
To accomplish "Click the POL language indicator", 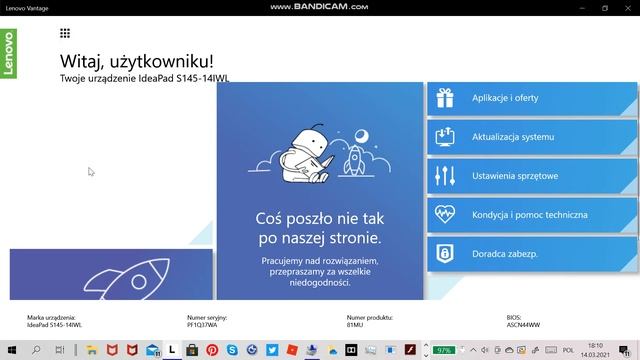I will pos(568,350).
